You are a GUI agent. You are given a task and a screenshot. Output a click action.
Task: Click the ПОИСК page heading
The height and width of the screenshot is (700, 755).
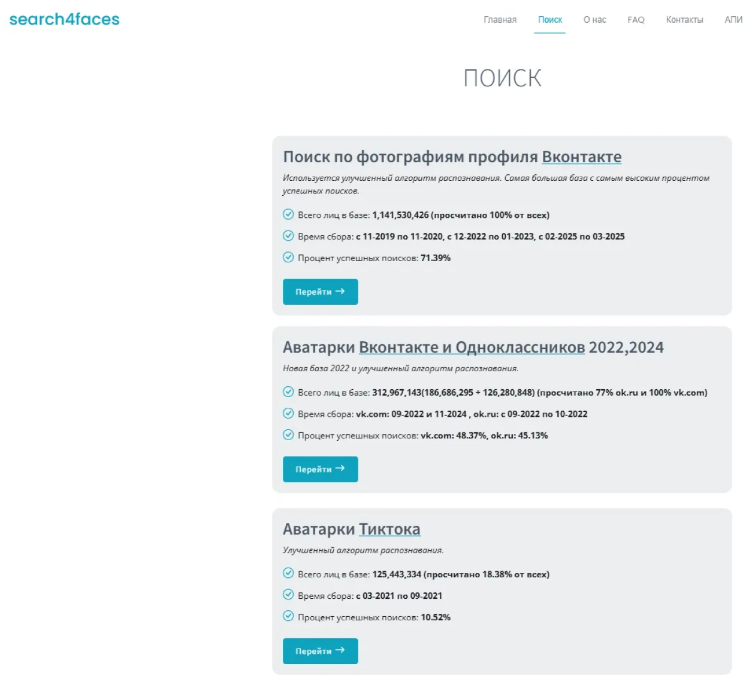[502, 78]
